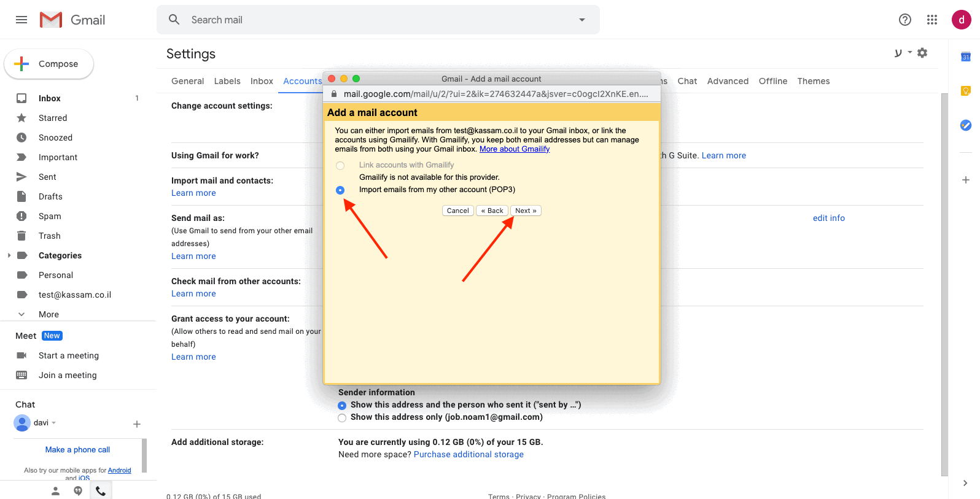Click the Back button in dialog
This screenshot has height=499, width=980.
point(492,211)
